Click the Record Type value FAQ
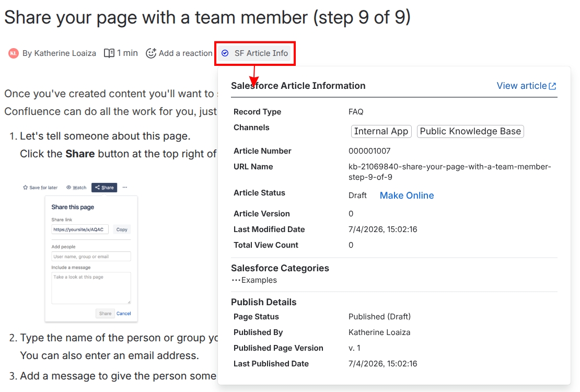This screenshot has width=580, height=392. pyautogui.click(x=356, y=112)
